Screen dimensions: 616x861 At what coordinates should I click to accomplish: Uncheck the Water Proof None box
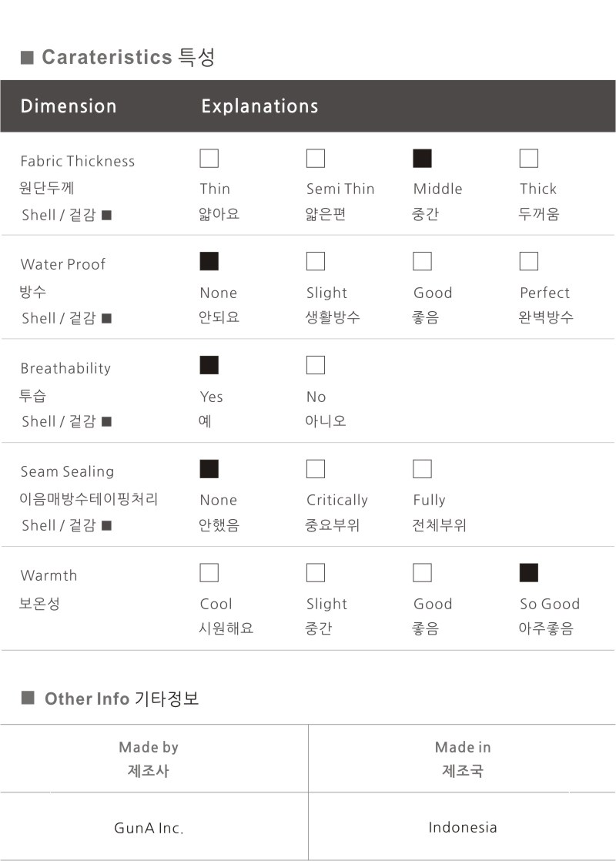point(209,262)
